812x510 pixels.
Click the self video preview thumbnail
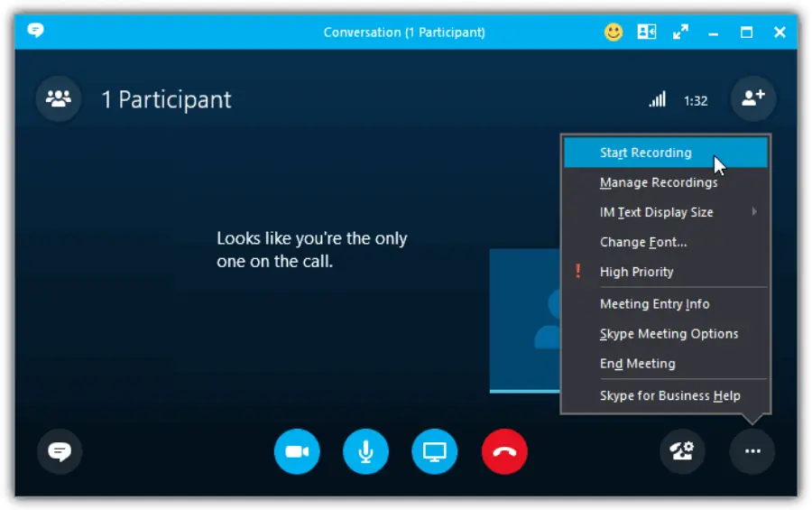point(524,320)
